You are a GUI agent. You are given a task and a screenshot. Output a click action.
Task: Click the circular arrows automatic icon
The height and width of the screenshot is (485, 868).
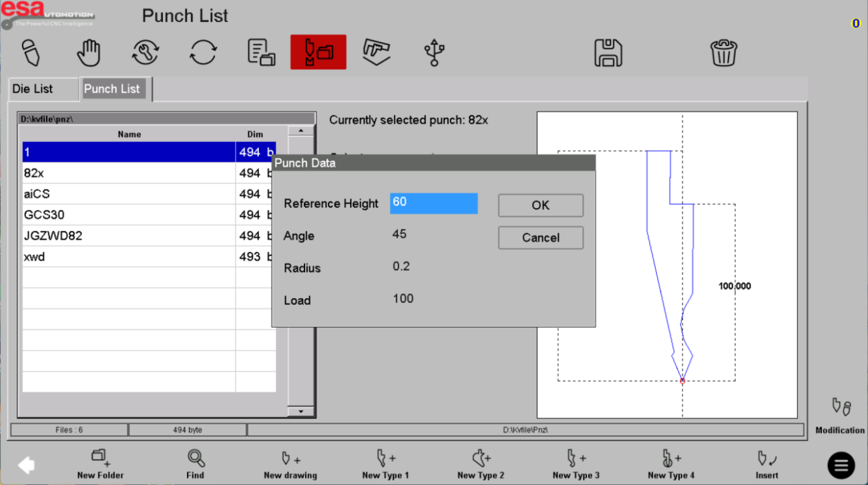(x=203, y=53)
